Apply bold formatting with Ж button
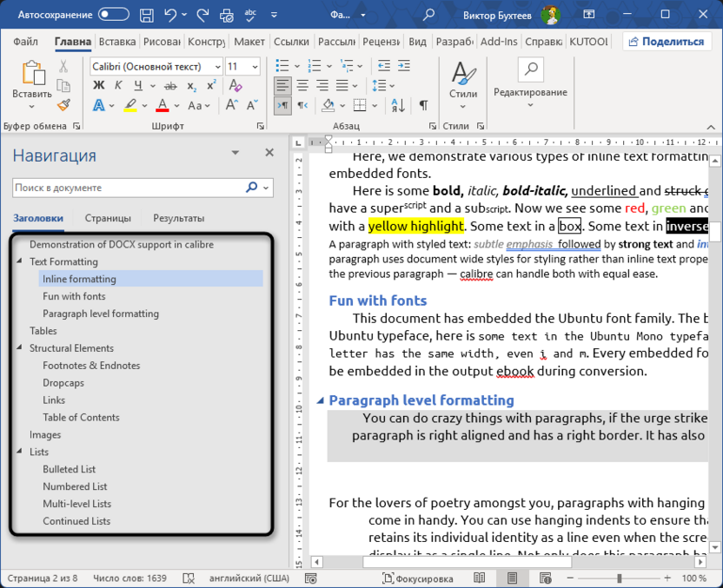 (x=98, y=85)
